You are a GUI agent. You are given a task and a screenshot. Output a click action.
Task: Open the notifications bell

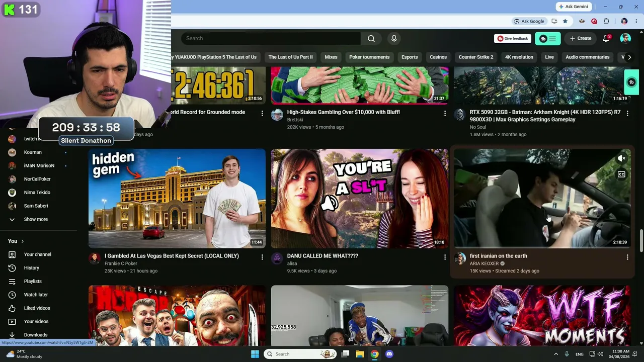pos(607,39)
